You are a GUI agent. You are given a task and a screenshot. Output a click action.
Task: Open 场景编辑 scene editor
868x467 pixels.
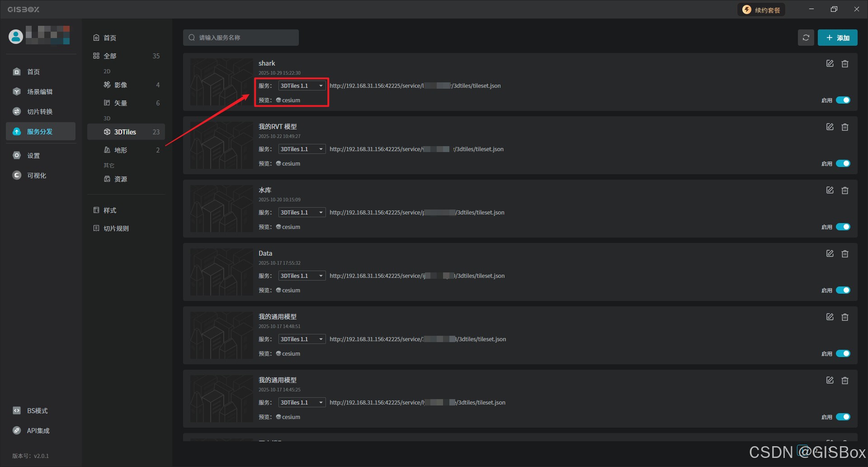pos(41,91)
